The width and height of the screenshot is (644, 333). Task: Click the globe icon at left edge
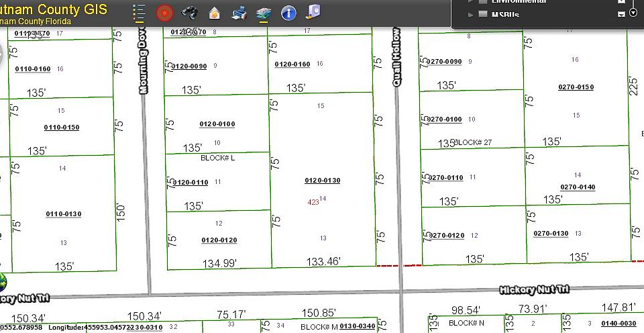click(x=2, y=281)
